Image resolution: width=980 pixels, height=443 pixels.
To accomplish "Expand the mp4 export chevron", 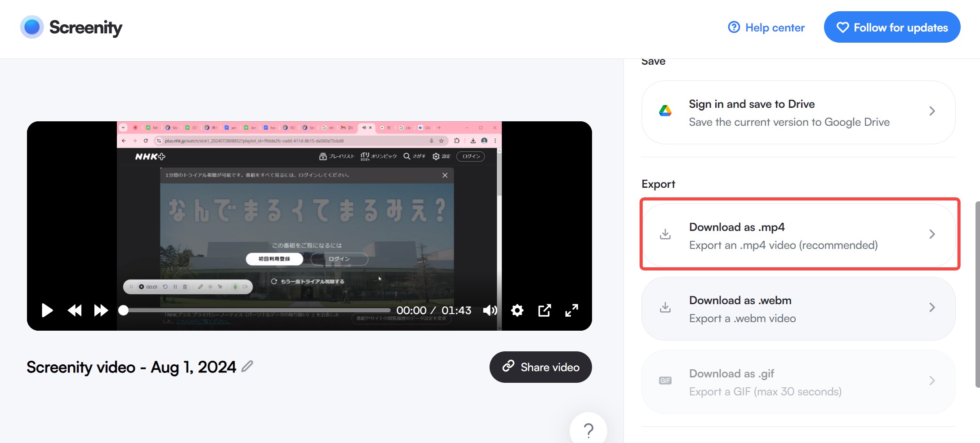I will click(932, 234).
